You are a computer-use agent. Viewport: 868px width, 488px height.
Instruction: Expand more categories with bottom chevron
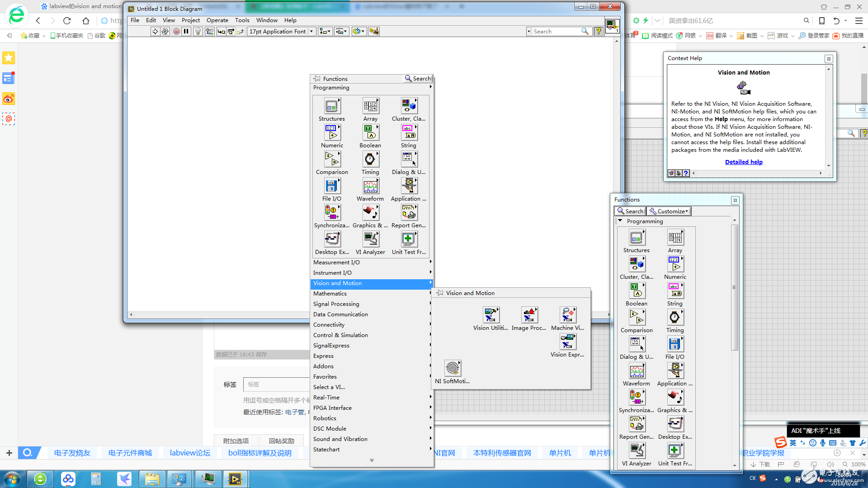372,460
